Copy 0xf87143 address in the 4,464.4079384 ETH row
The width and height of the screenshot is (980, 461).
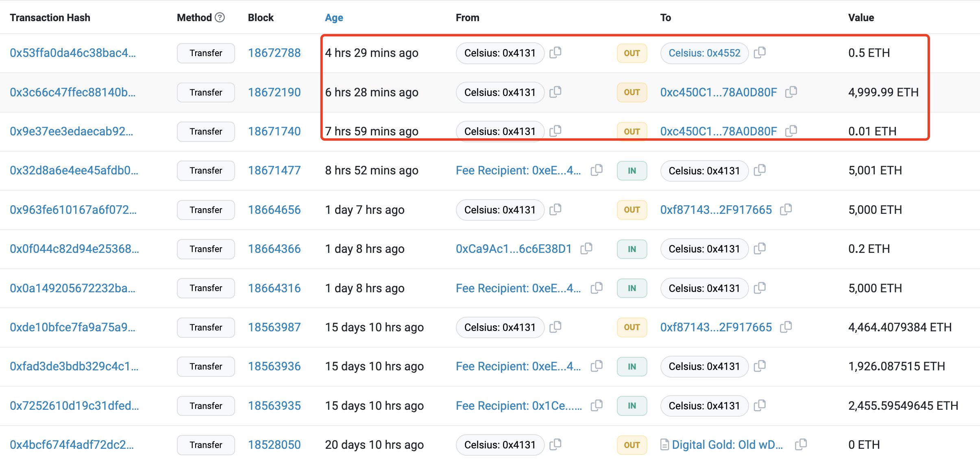click(786, 327)
